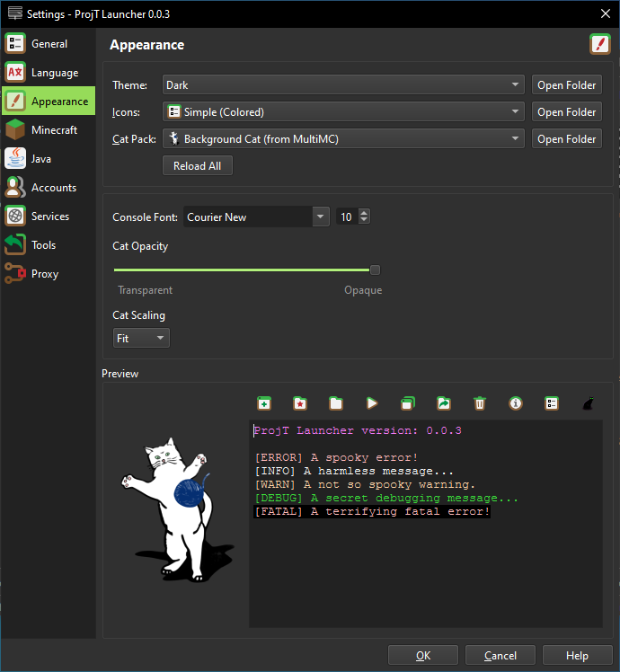This screenshot has width=620, height=672.
Task: Click the trash delete preview icon
Action: 480,403
